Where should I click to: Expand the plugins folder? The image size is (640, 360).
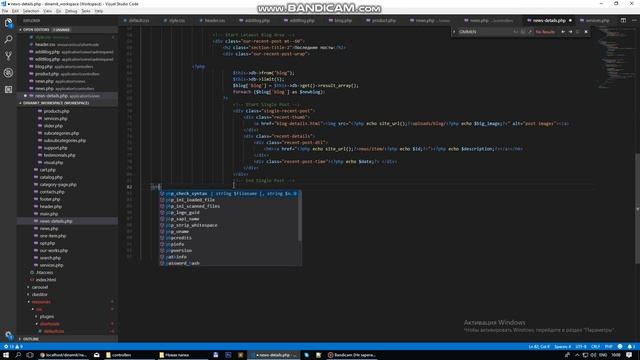47,317
